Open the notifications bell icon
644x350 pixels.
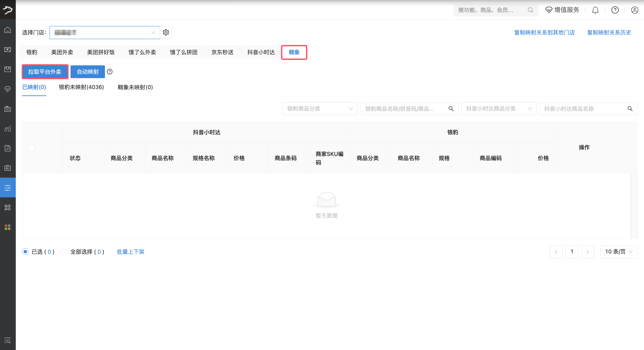(595, 10)
